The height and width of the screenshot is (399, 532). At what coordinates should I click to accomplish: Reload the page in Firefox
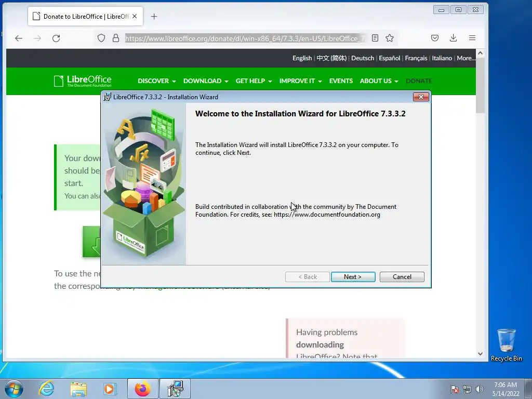click(x=56, y=38)
